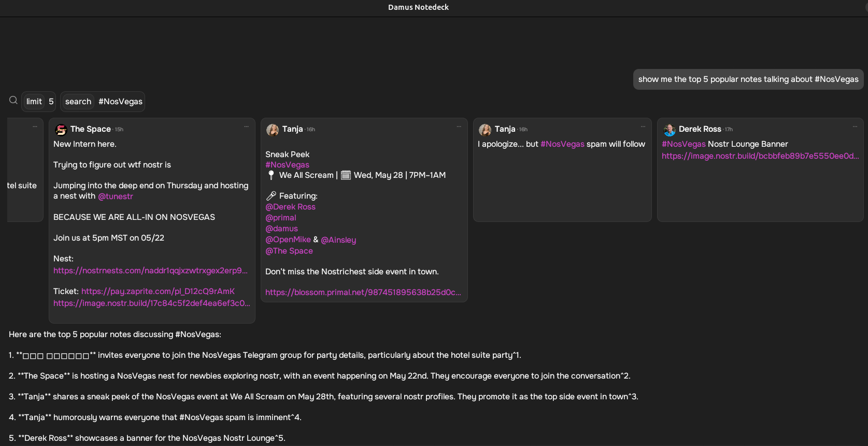The image size is (868, 446).
Task: Open the @The Space mention
Action: tap(289, 251)
